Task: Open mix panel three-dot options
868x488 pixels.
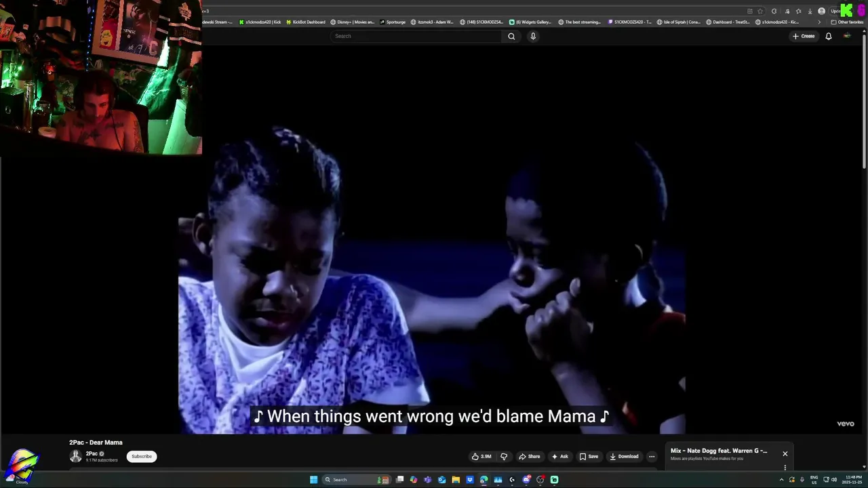Action: [785, 468]
